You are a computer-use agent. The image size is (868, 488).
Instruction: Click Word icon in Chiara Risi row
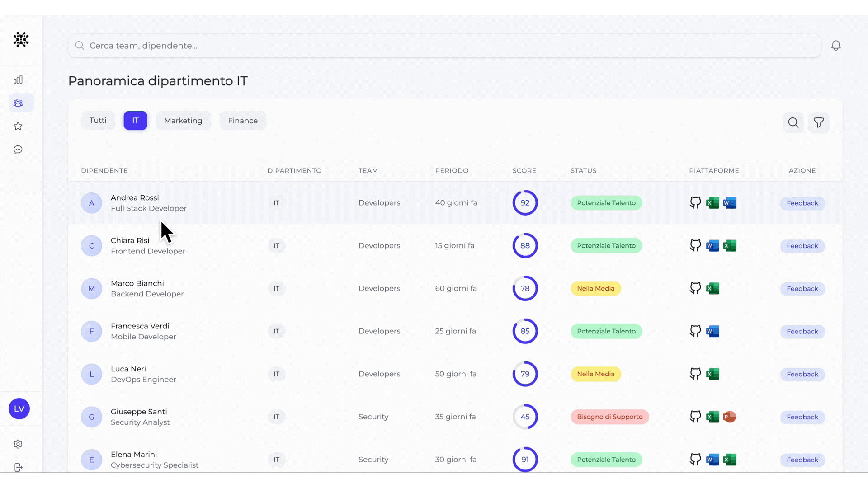coord(712,246)
